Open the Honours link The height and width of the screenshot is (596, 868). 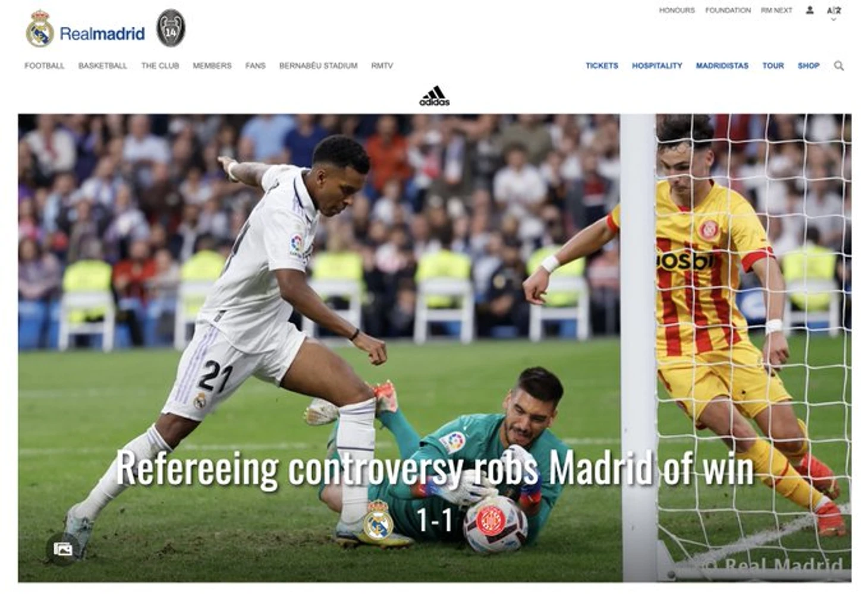tap(677, 11)
